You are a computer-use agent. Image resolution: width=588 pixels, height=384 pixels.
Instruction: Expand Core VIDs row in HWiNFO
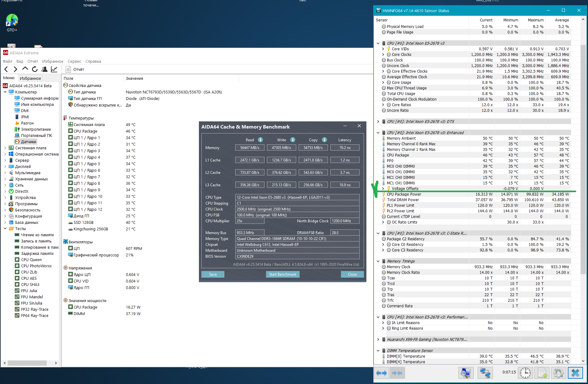tap(383, 49)
